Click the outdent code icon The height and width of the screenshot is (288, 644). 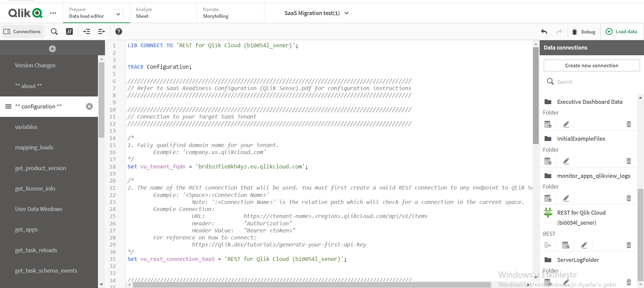[x=101, y=31]
